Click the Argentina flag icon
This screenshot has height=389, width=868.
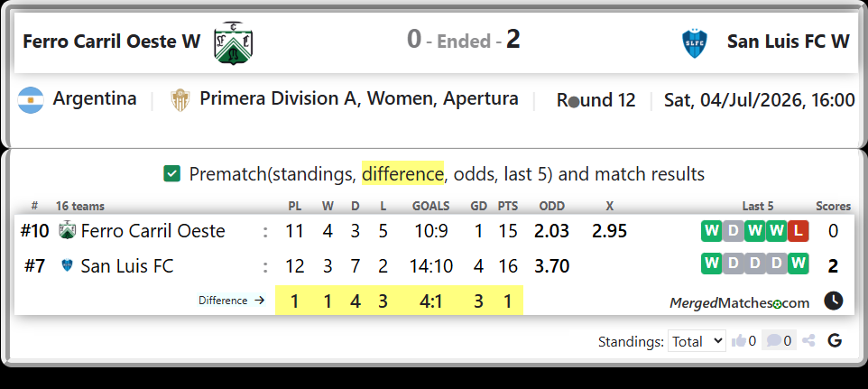(x=31, y=100)
